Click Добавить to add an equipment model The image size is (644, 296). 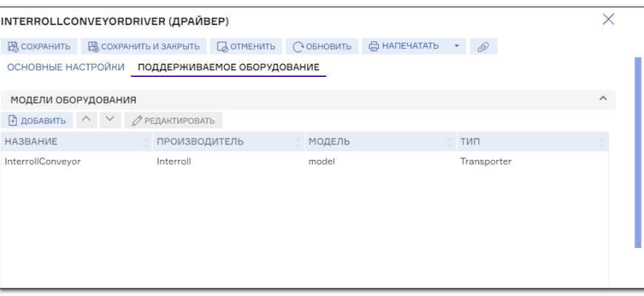[38, 119]
